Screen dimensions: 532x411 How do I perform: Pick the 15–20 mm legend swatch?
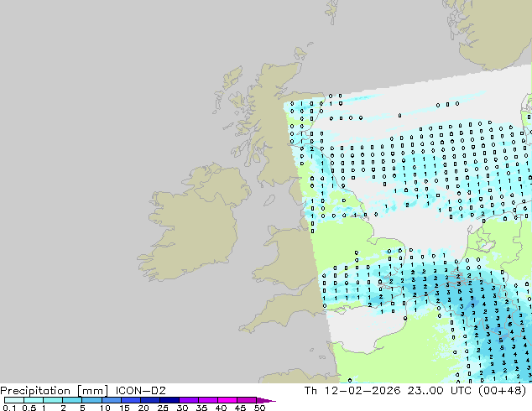[130, 400]
